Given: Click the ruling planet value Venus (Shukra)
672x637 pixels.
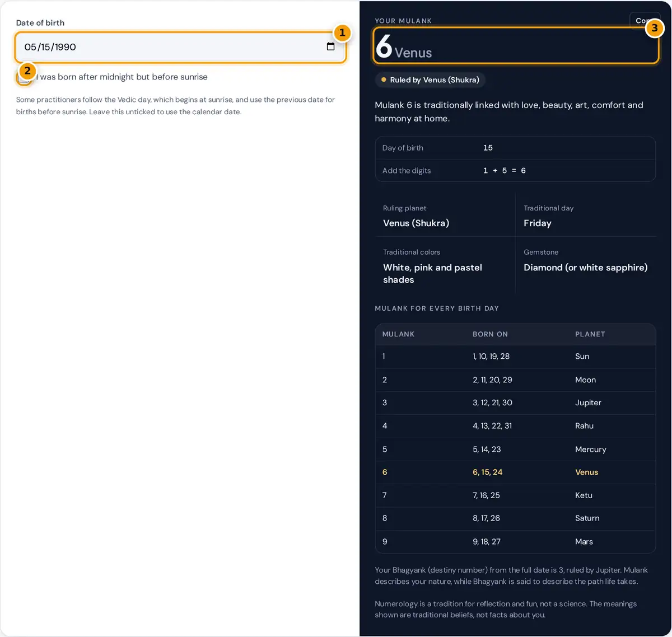Looking at the screenshot, I should (416, 223).
